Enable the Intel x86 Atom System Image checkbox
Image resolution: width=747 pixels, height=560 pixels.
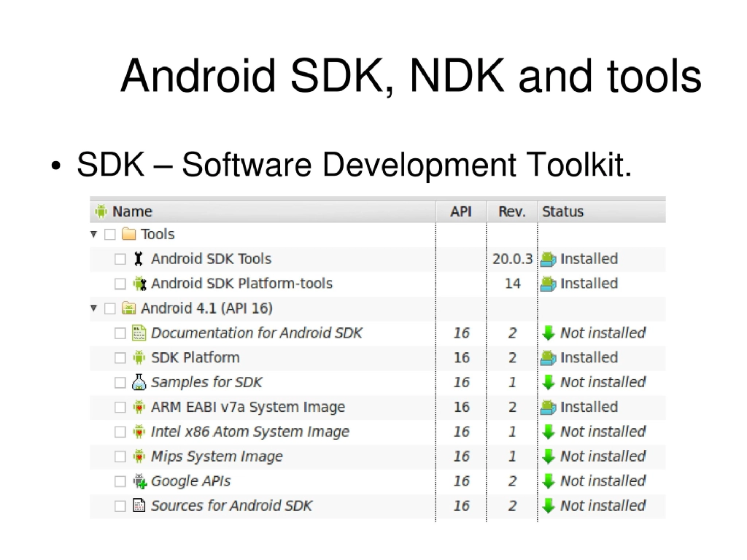point(120,432)
